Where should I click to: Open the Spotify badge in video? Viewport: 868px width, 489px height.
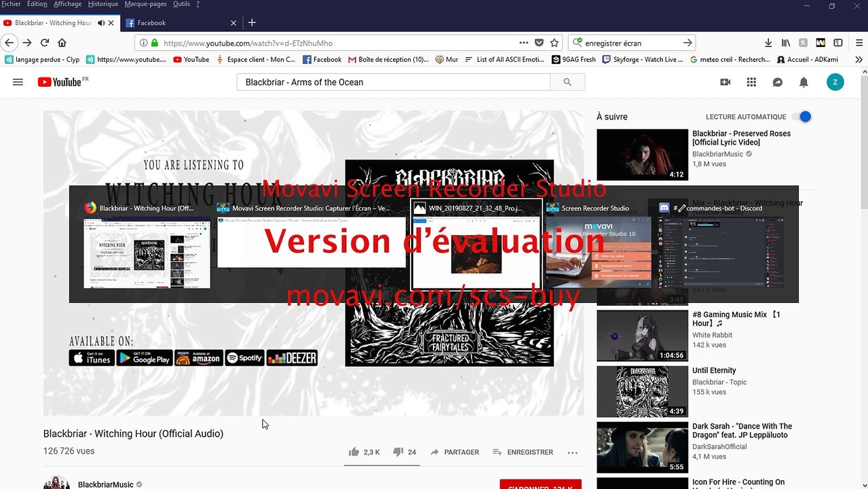pos(244,358)
